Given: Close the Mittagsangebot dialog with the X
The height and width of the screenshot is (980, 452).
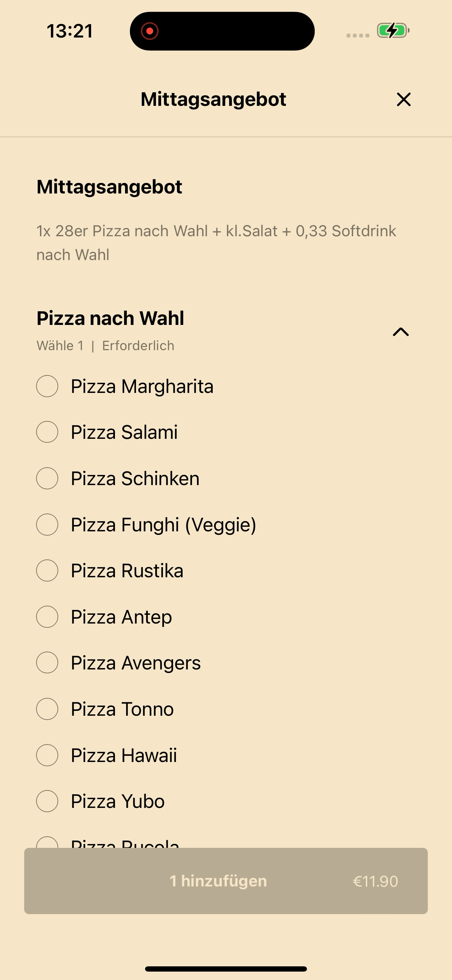Looking at the screenshot, I should [404, 99].
